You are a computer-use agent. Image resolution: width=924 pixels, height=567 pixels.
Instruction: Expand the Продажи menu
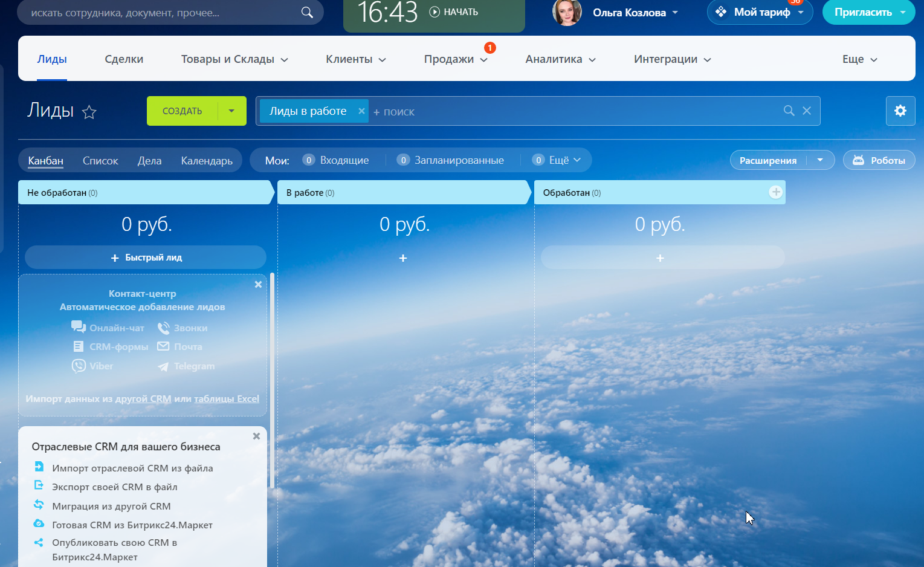(x=456, y=59)
